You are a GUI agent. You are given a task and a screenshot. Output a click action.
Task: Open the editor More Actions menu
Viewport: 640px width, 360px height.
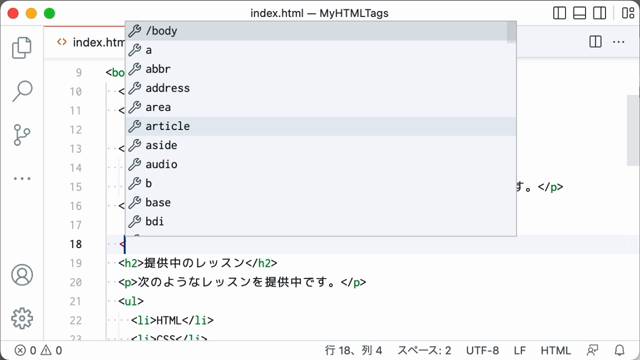tap(619, 42)
